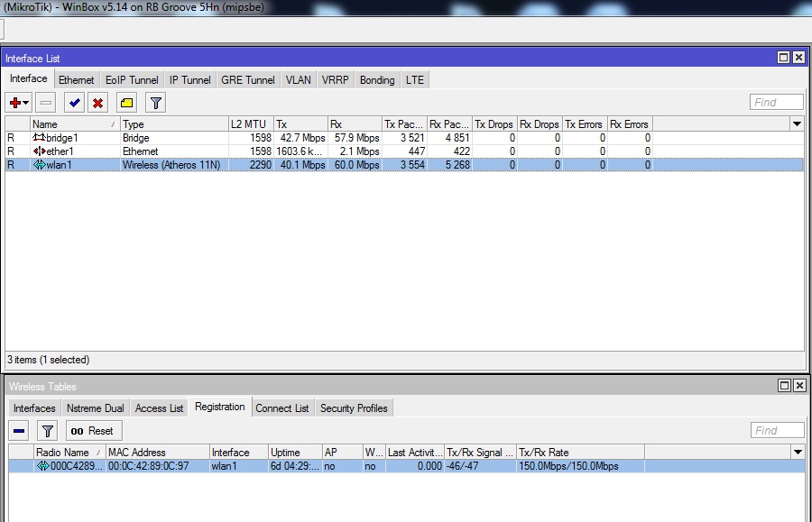Maximize the Wireless Tables window
This screenshot has width=812, height=522.
(x=785, y=386)
